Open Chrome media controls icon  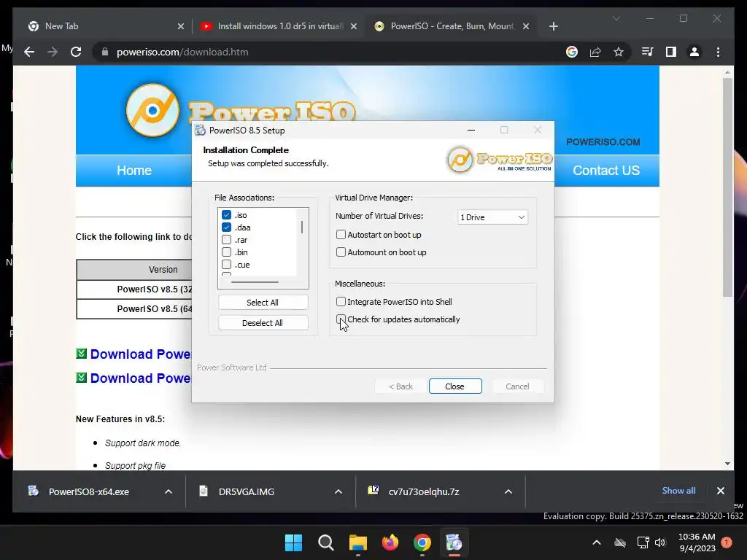(x=648, y=52)
